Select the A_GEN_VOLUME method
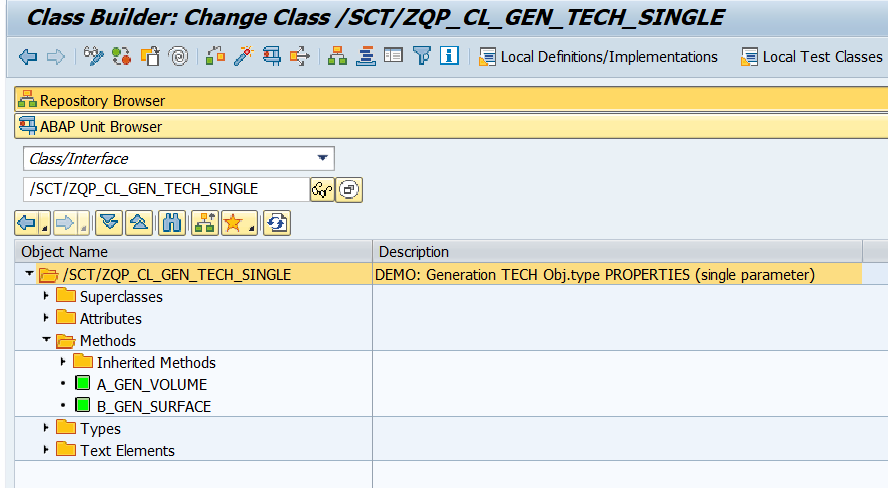This screenshot has width=888, height=488. point(151,384)
